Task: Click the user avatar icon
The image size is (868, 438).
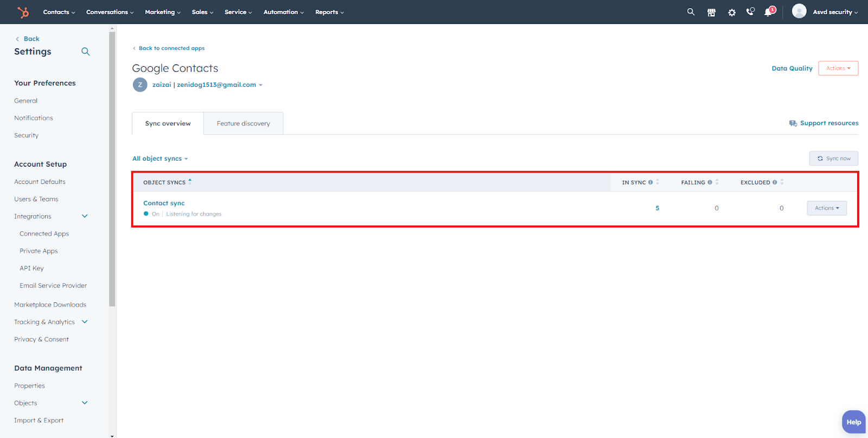Action: 799,11
